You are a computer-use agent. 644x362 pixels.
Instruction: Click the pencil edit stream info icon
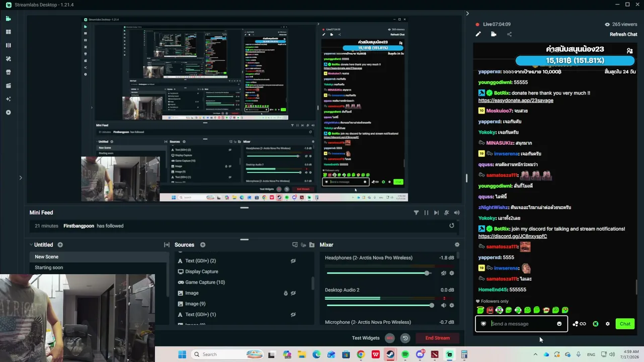click(x=478, y=34)
